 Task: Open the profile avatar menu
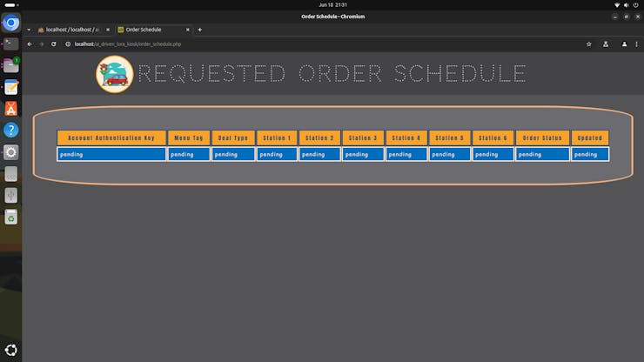(624, 44)
